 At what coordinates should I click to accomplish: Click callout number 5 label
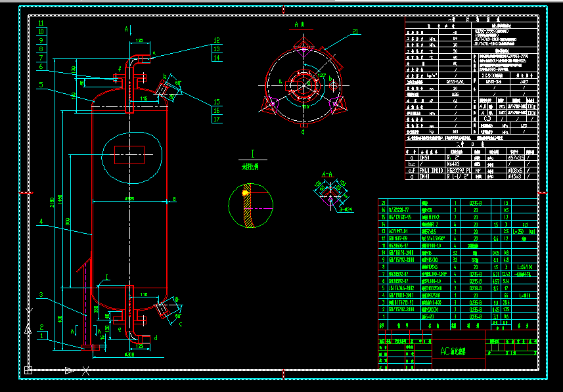(x=41, y=85)
